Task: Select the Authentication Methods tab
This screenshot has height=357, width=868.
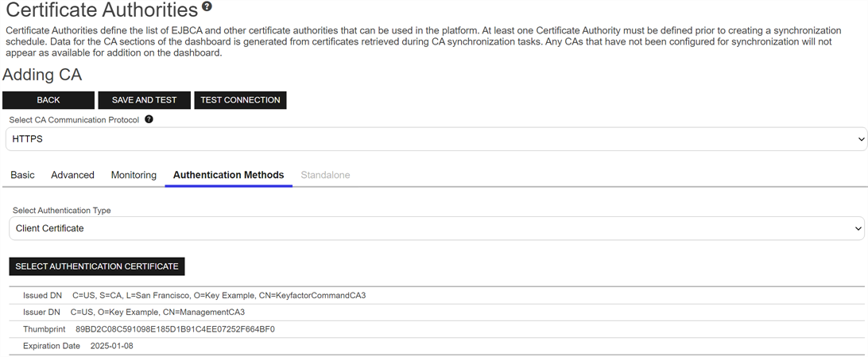Action: [228, 175]
